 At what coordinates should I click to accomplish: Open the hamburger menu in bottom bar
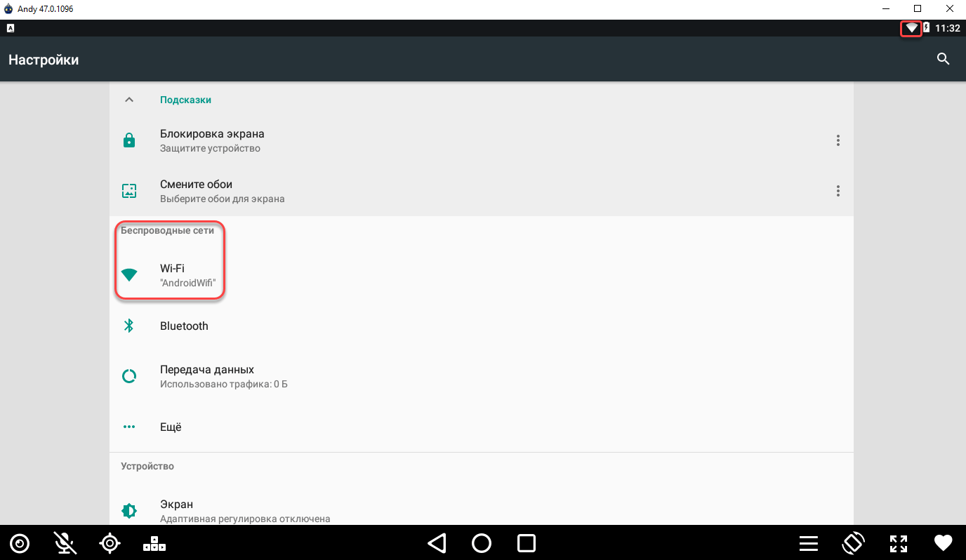click(809, 543)
